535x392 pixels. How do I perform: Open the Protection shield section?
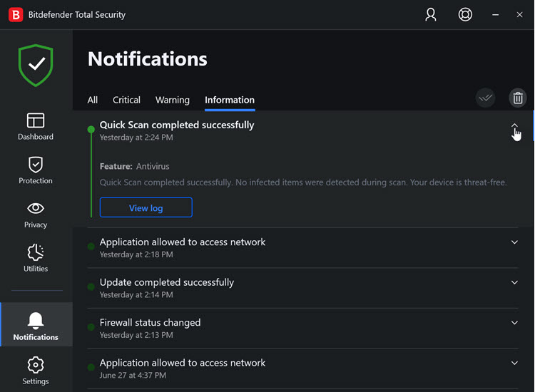36,170
